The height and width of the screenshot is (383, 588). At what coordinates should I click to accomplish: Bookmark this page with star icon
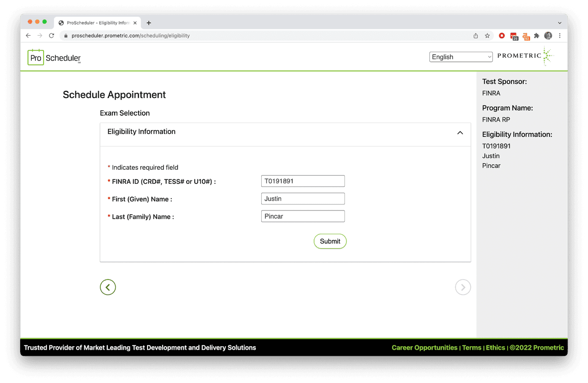(x=488, y=36)
